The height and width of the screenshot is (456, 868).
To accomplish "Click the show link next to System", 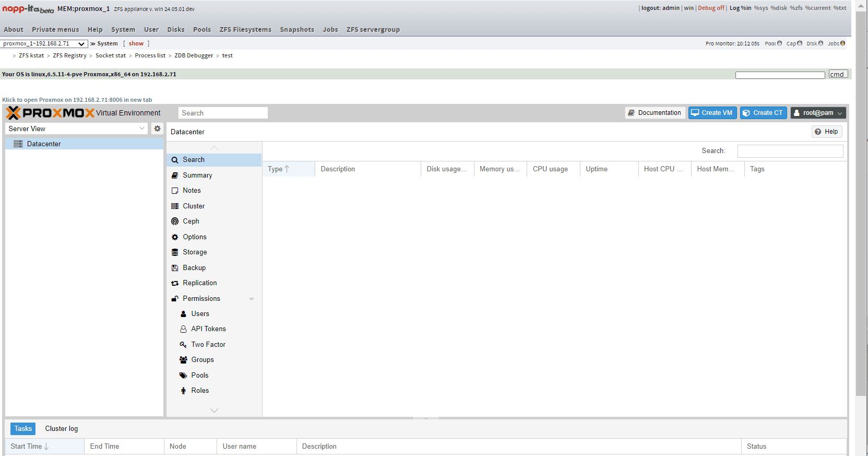I will click(x=136, y=43).
